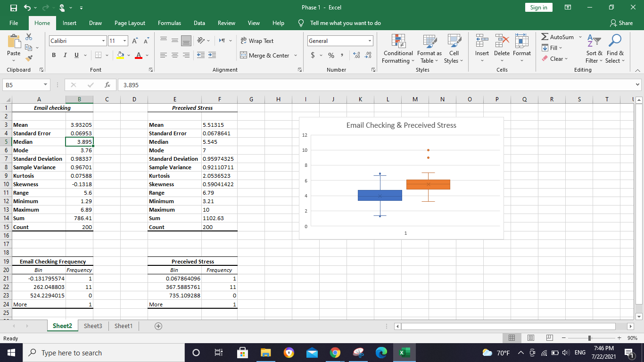Click the Undo arrow icon
Screen dimensions: 644x362
[28, 8]
